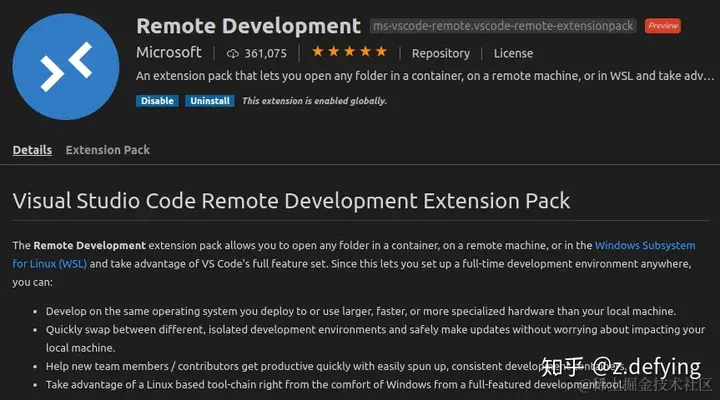Switch to the Details tab
Viewport: 720px width, 400px height.
click(x=32, y=150)
